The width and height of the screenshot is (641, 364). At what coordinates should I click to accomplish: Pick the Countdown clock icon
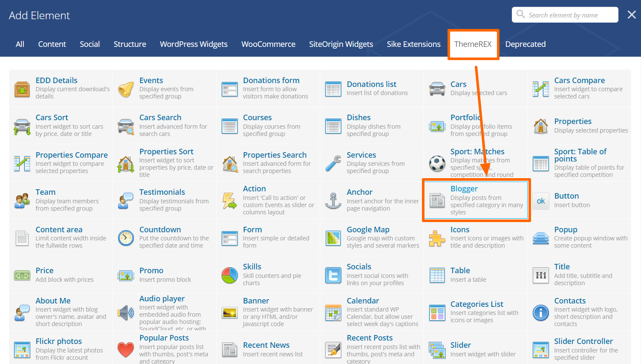[x=126, y=238]
